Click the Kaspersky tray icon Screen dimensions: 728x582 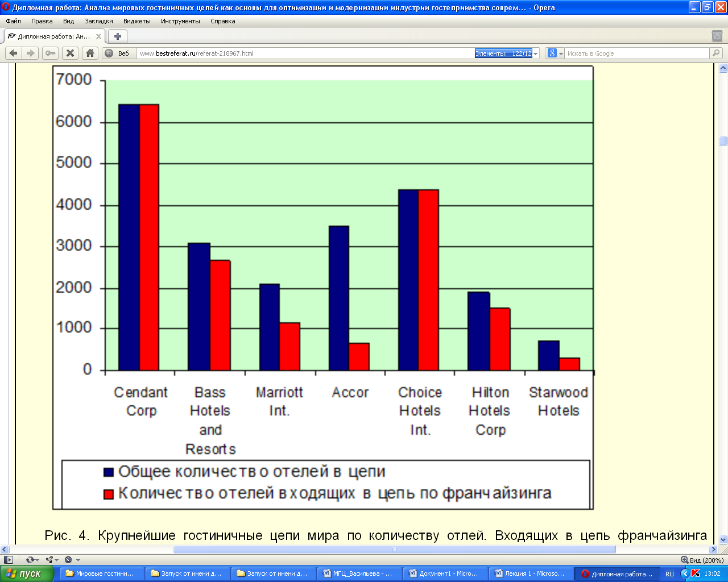tap(696, 573)
